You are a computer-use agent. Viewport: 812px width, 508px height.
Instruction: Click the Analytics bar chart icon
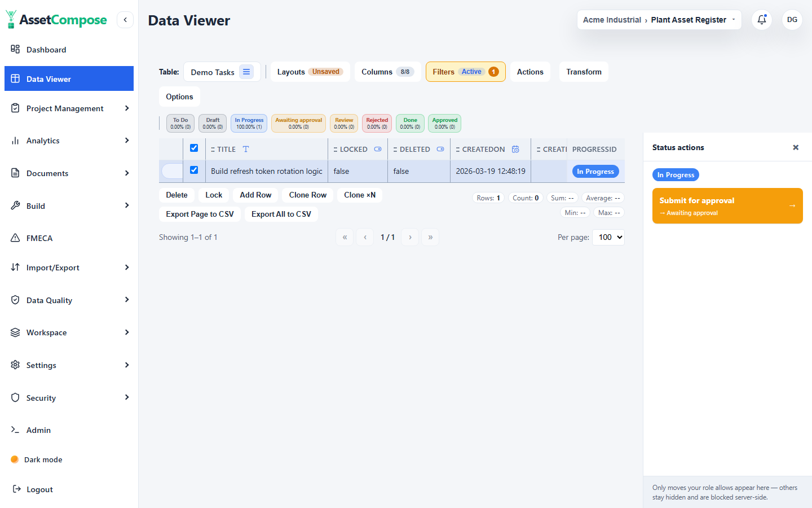pos(15,141)
